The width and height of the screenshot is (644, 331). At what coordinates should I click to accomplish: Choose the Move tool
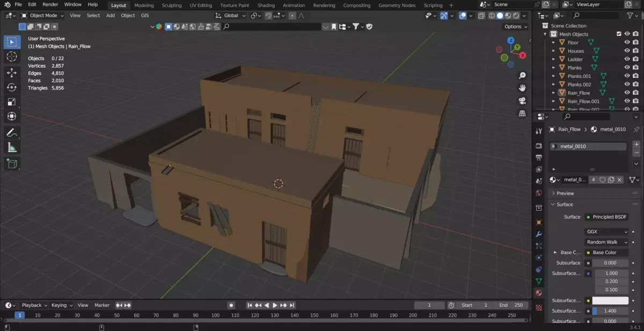[x=12, y=73]
